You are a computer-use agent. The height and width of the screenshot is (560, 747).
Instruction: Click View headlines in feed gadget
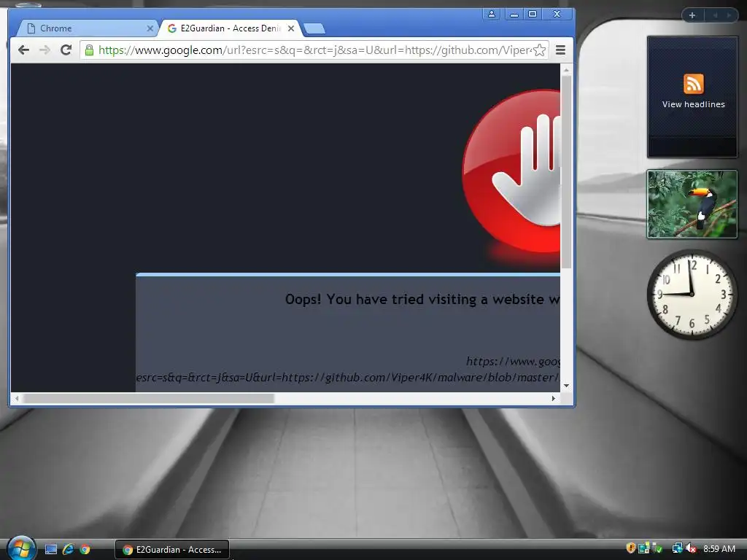click(693, 104)
